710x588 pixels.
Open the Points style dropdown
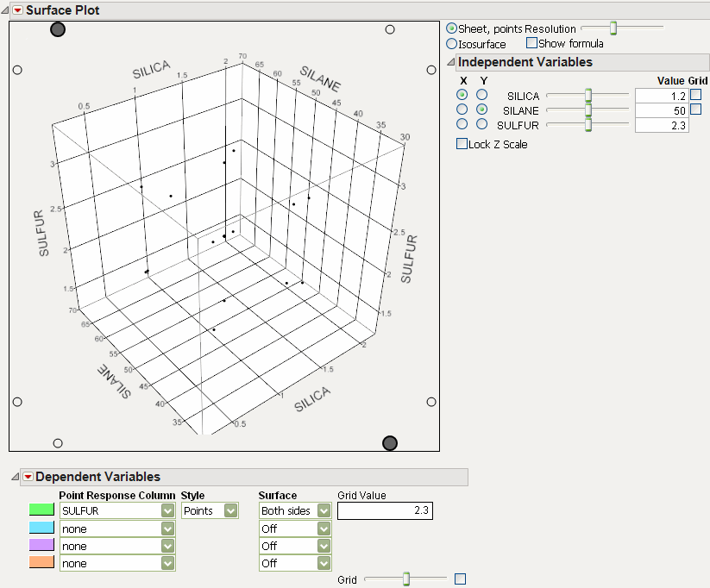point(230,510)
